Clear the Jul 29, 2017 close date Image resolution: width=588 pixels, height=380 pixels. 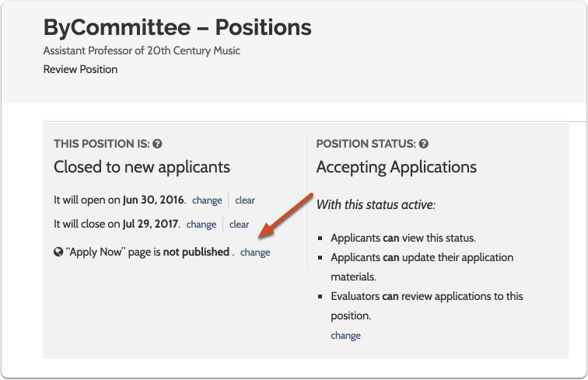pyautogui.click(x=240, y=224)
